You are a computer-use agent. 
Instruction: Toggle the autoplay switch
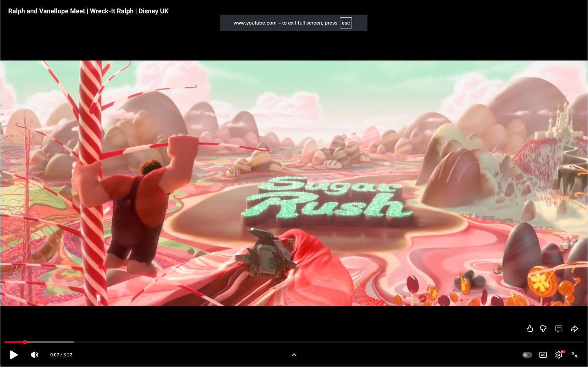coord(527,355)
